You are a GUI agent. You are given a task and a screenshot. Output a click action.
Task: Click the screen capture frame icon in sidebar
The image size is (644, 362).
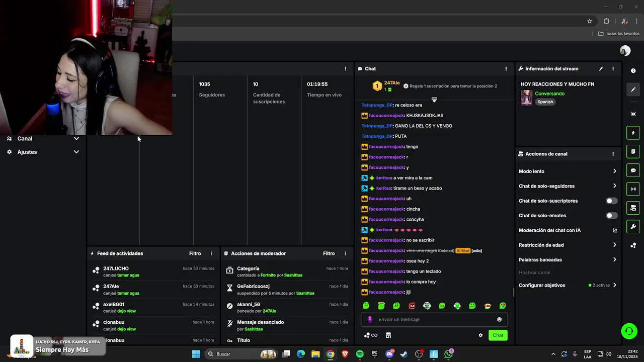coord(633,114)
